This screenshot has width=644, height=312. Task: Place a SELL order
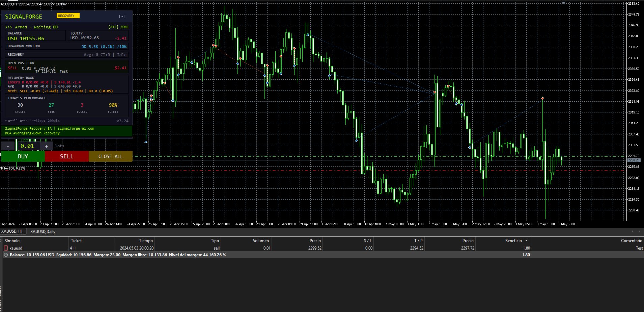tap(66, 156)
